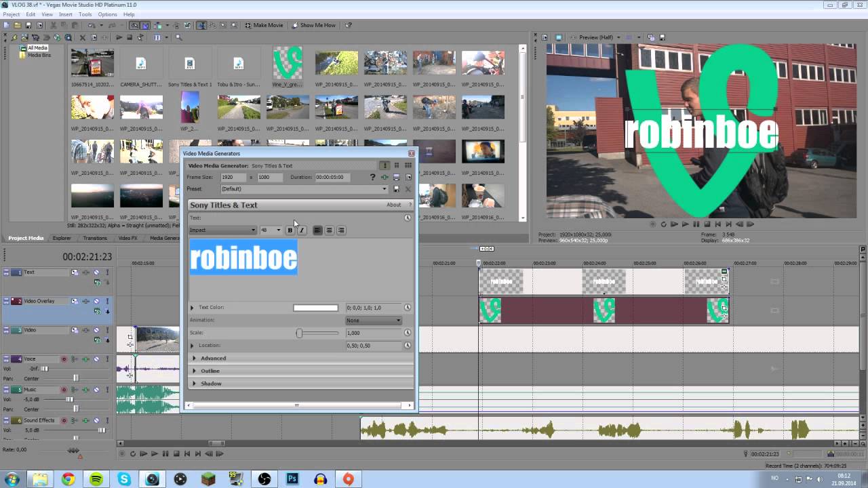The height and width of the screenshot is (488, 868).
Task: Click the Open project folder icon
Action: click(x=18, y=25)
